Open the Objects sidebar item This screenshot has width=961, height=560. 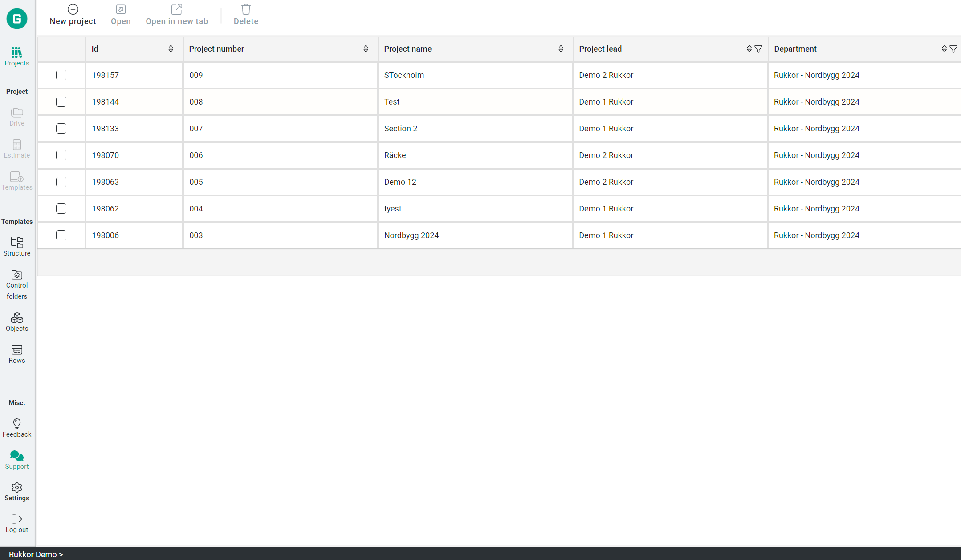[x=17, y=322]
